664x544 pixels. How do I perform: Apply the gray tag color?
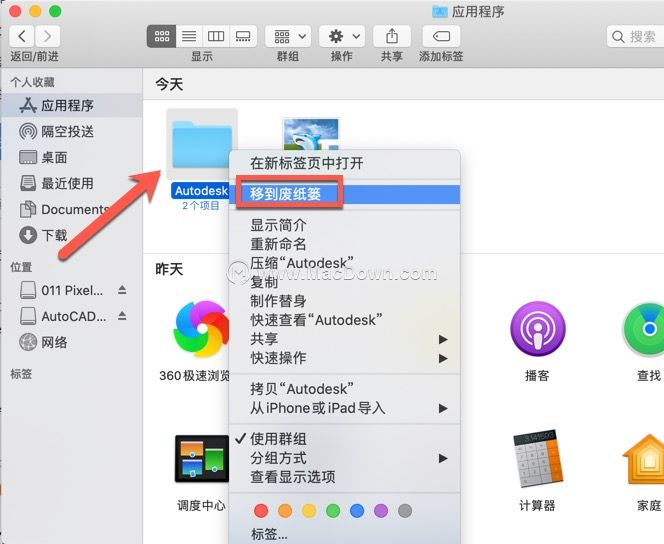pos(405,511)
